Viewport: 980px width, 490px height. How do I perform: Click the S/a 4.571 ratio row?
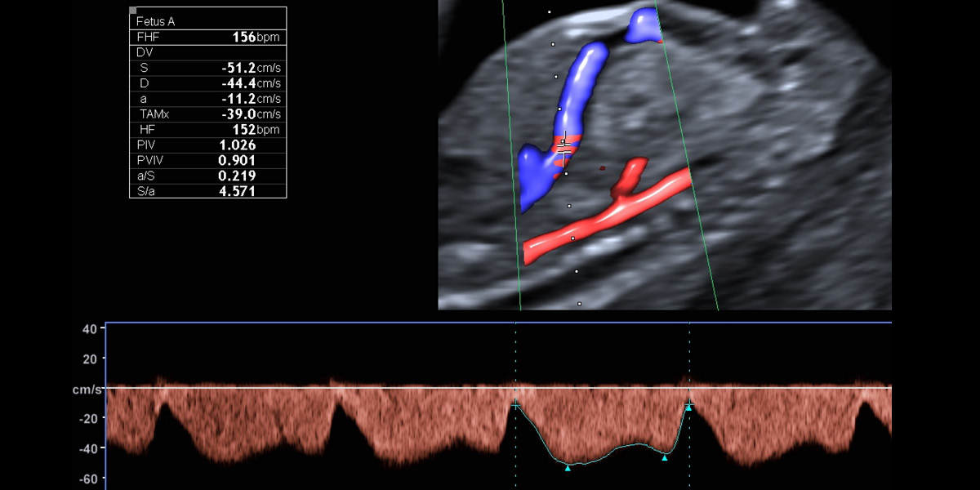click(x=208, y=191)
